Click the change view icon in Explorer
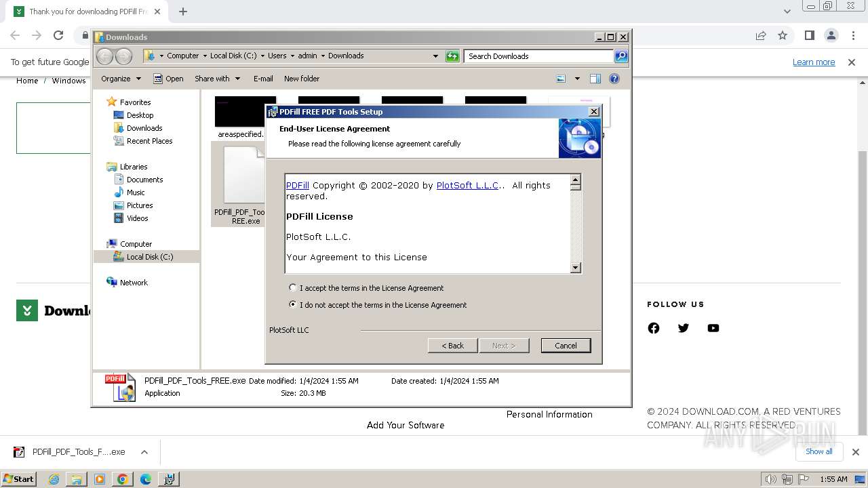Screen dimensions: 868x488 tap(561, 79)
